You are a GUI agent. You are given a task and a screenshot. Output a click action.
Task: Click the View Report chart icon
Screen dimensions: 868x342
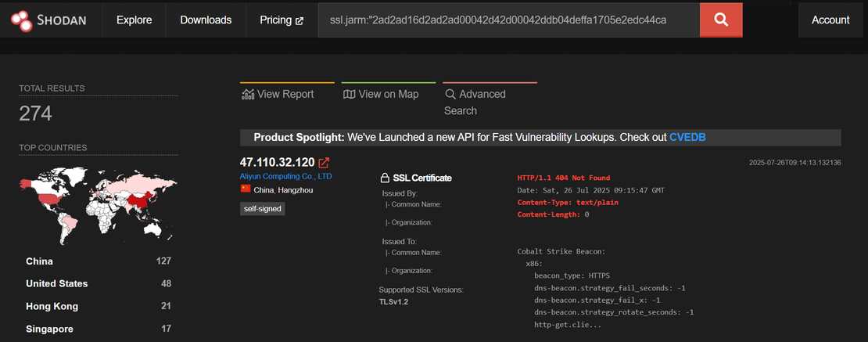[x=248, y=94]
